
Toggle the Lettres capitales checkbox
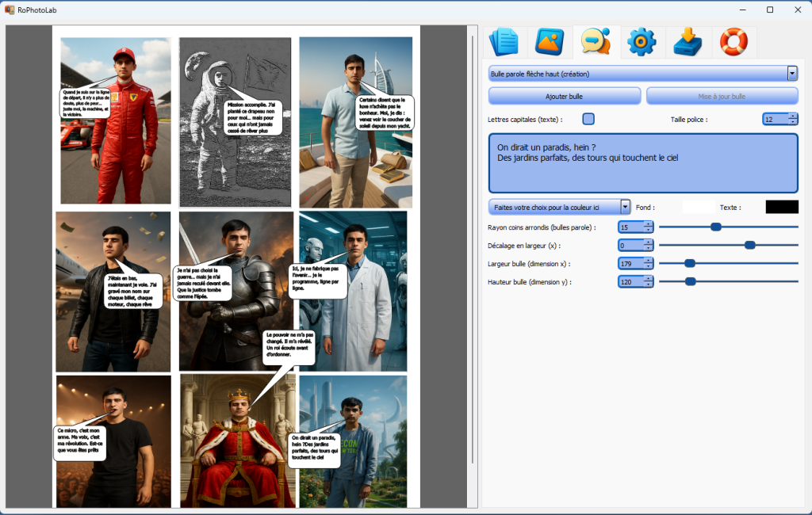(588, 119)
